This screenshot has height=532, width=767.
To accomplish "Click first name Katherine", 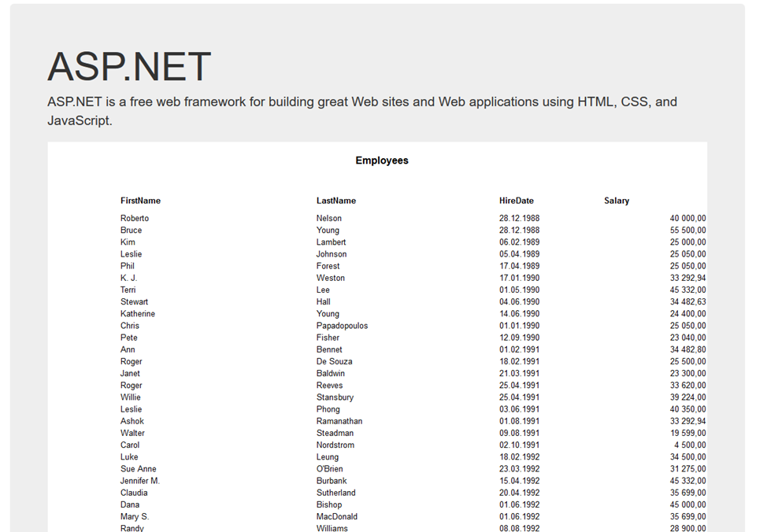I will pyautogui.click(x=138, y=313).
